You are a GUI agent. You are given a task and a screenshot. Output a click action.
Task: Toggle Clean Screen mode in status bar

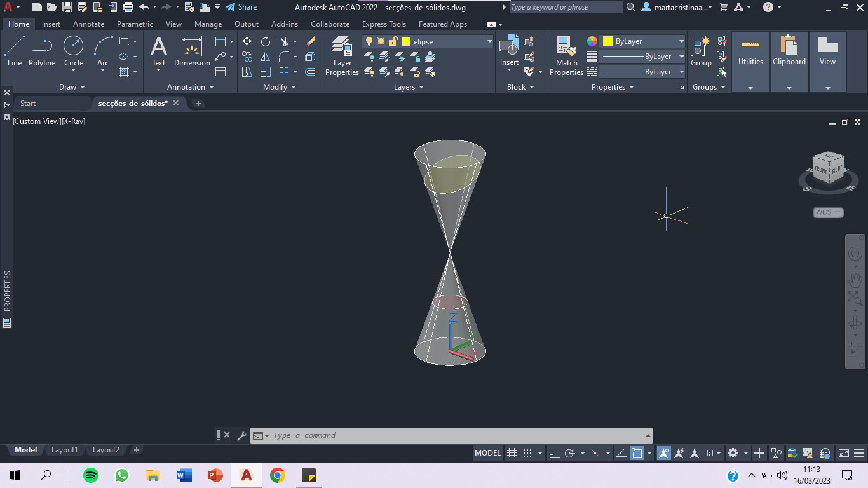pyautogui.click(x=844, y=453)
